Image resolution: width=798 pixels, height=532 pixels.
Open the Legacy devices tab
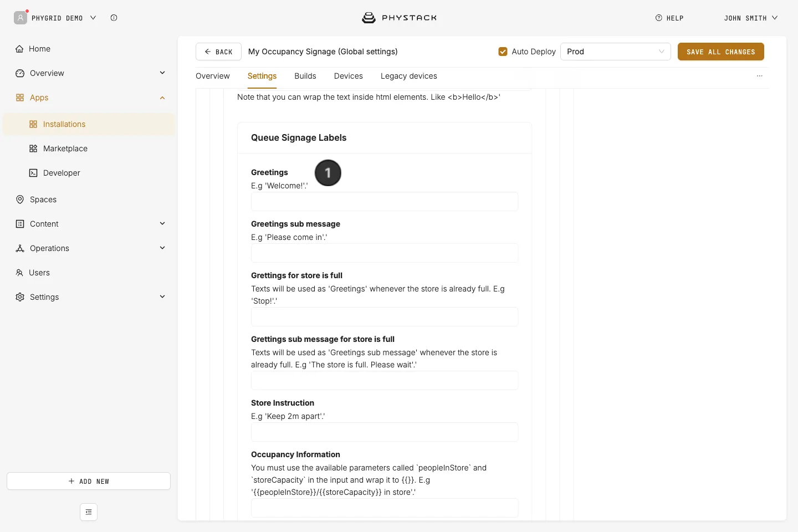(409, 76)
